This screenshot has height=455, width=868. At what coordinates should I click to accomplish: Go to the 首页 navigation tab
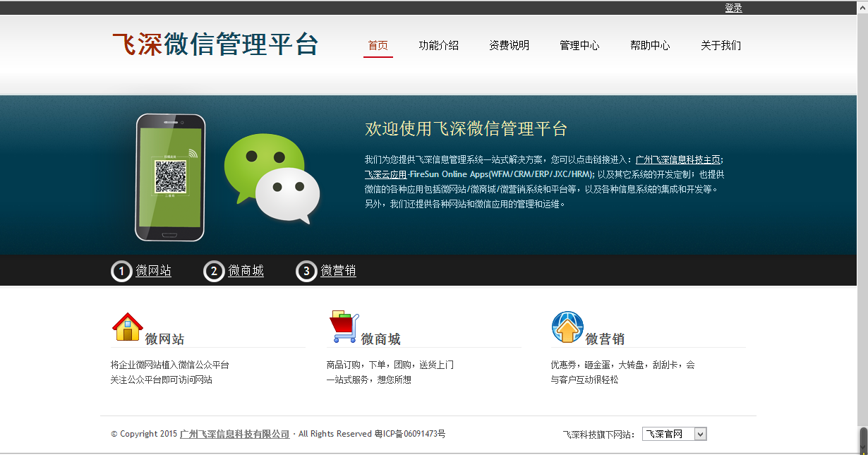[x=378, y=46]
